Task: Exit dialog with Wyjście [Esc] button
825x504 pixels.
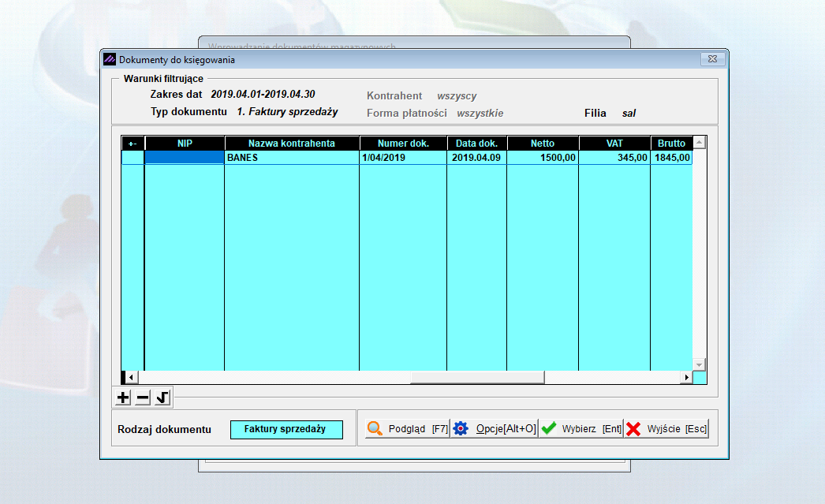Action: click(x=666, y=429)
